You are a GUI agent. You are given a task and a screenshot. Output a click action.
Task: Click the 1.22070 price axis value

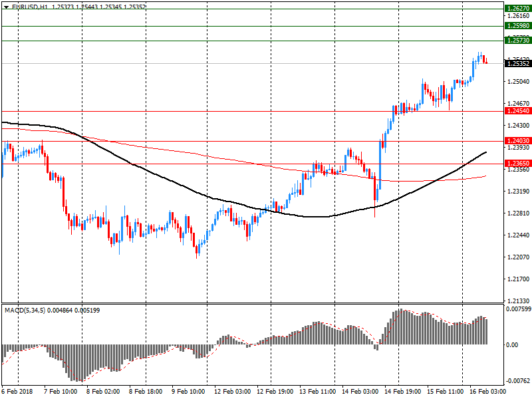(x=517, y=257)
